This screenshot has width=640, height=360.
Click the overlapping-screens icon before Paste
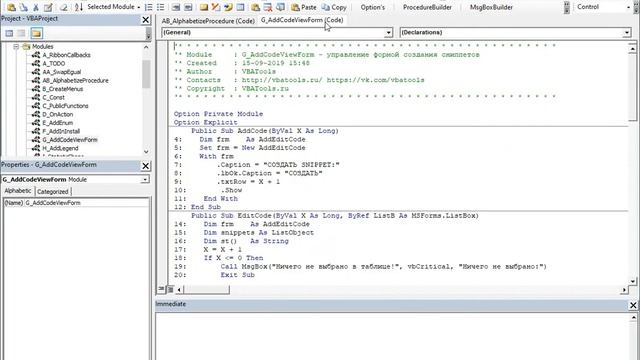tap(280, 7)
